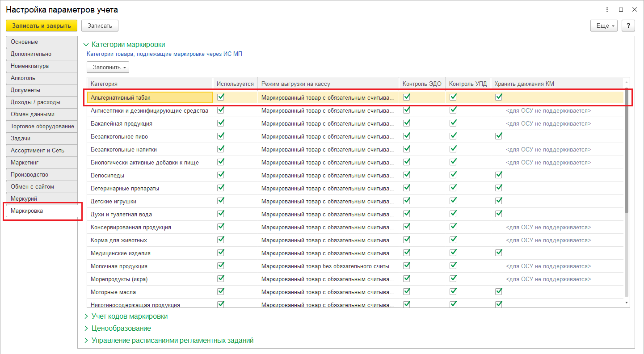Maximize the settings window
644x354 pixels.
tap(621, 9)
